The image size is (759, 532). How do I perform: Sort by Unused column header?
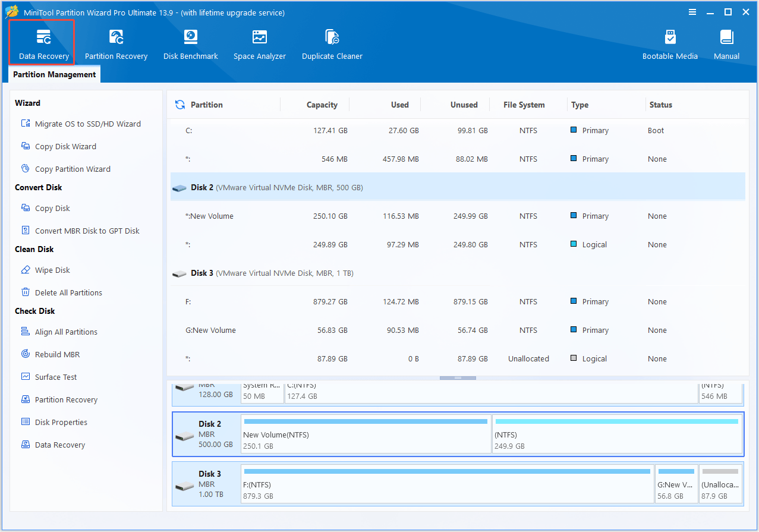click(x=464, y=105)
